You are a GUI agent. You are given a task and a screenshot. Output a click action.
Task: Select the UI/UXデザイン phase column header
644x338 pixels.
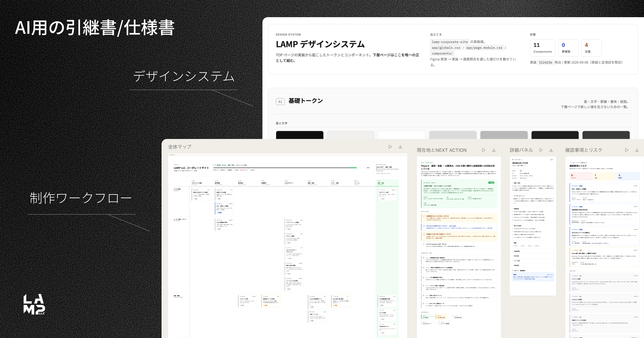point(289,183)
